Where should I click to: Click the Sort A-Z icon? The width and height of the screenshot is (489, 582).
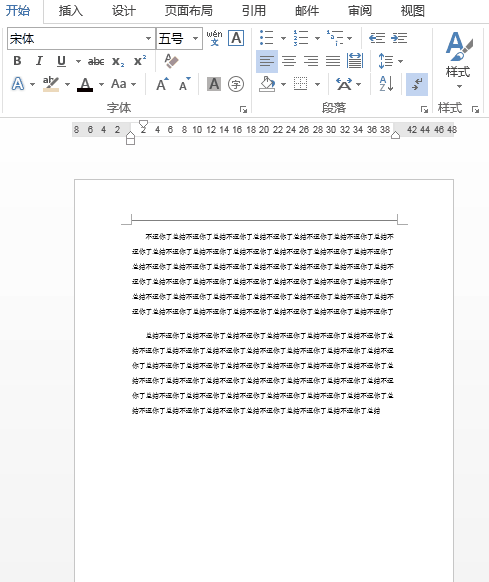pyautogui.click(x=386, y=84)
